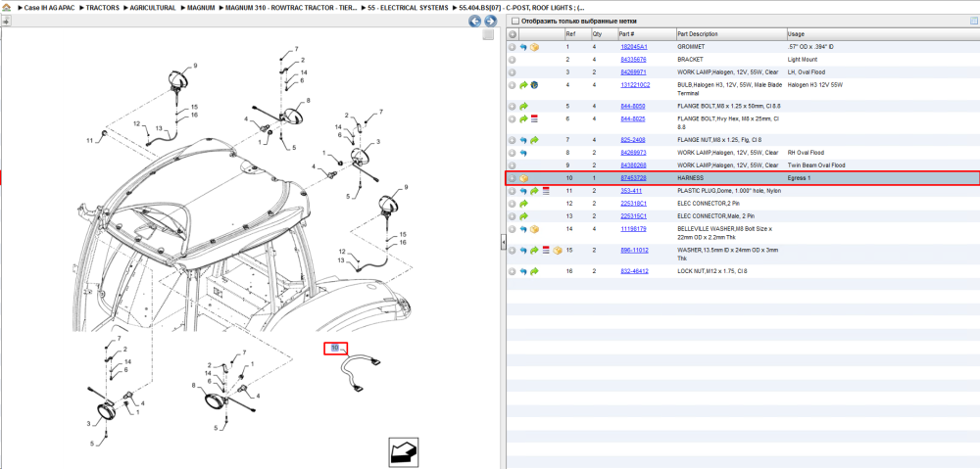Click the green arrow in row 844-8025
Viewport: 980px width, 469px height.
tap(523, 118)
